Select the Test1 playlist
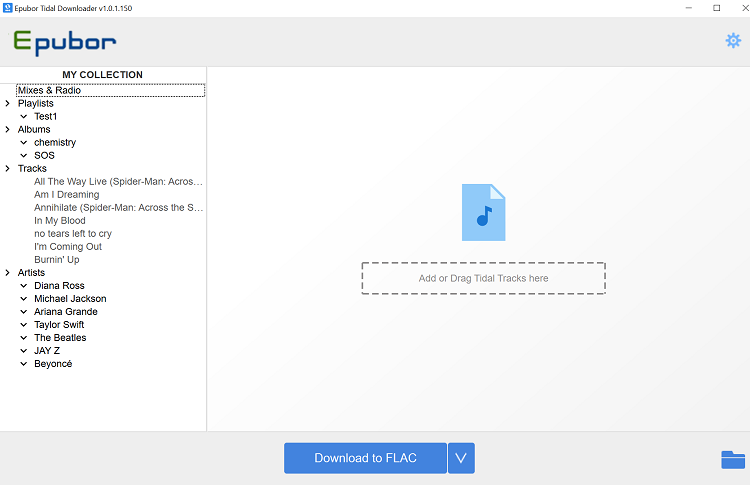The height and width of the screenshot is (485, 750). (45, 116)
